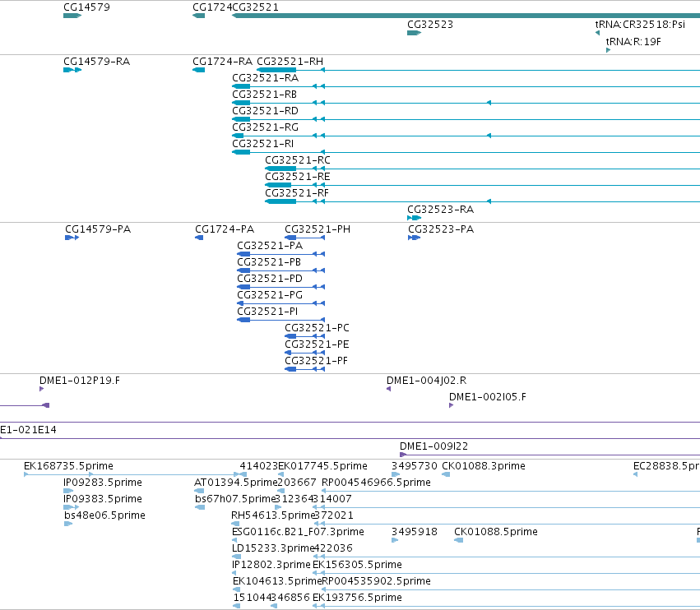
Task: Click the CG32521-PF protein label
Action: tap(316, 361)
